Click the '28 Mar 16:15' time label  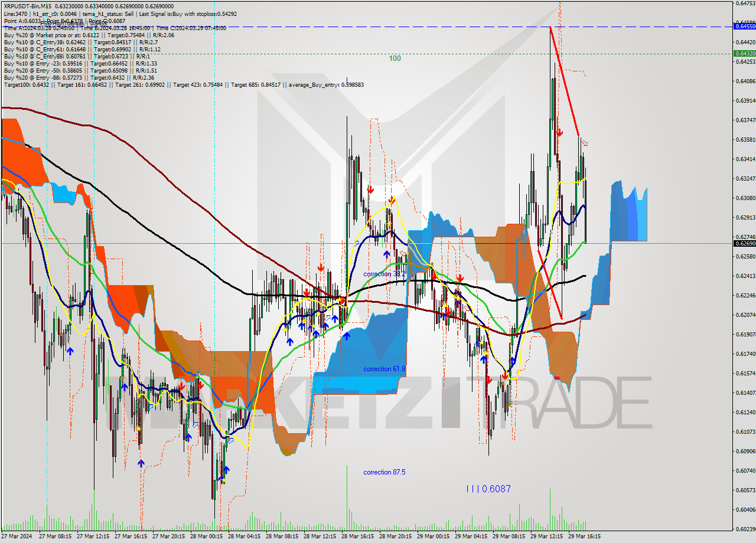click(357, 537)
